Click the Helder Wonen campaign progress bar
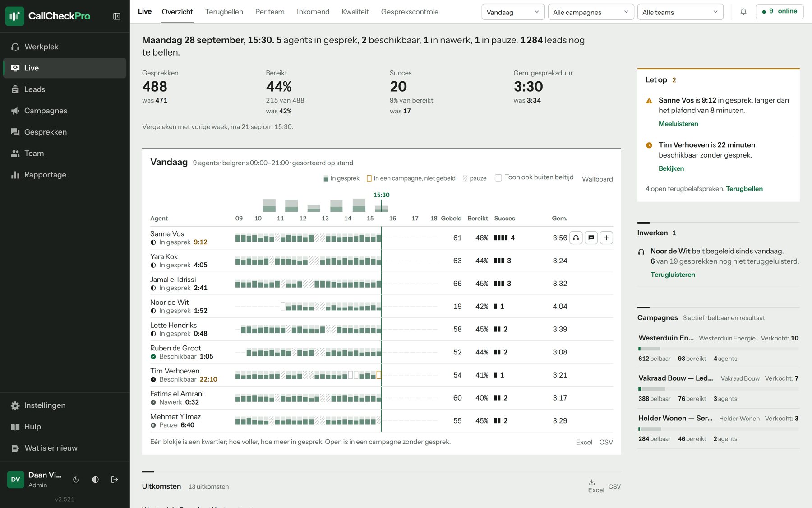 click(x=718, y=429)
